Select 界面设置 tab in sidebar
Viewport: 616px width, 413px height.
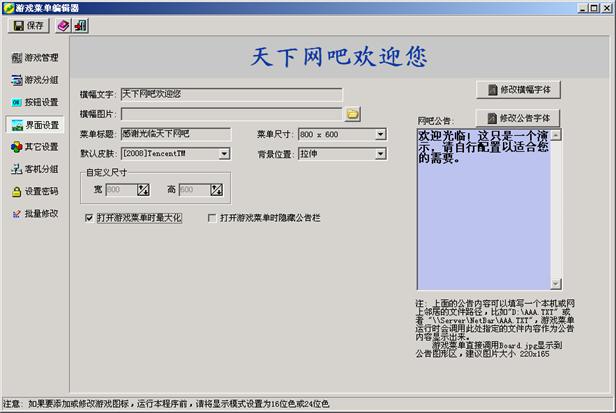click(x=34, y=125)
